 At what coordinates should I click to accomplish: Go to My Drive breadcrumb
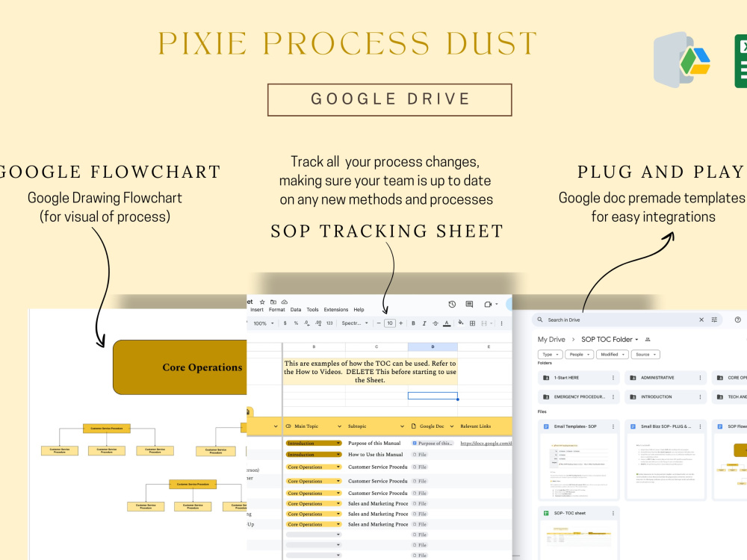(551, 340)
